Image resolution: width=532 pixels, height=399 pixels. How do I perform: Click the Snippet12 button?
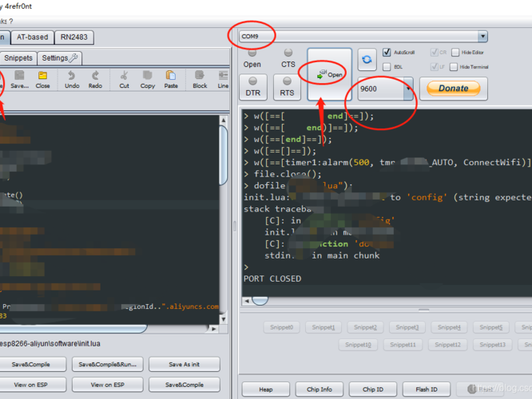(x=447, y=345)
